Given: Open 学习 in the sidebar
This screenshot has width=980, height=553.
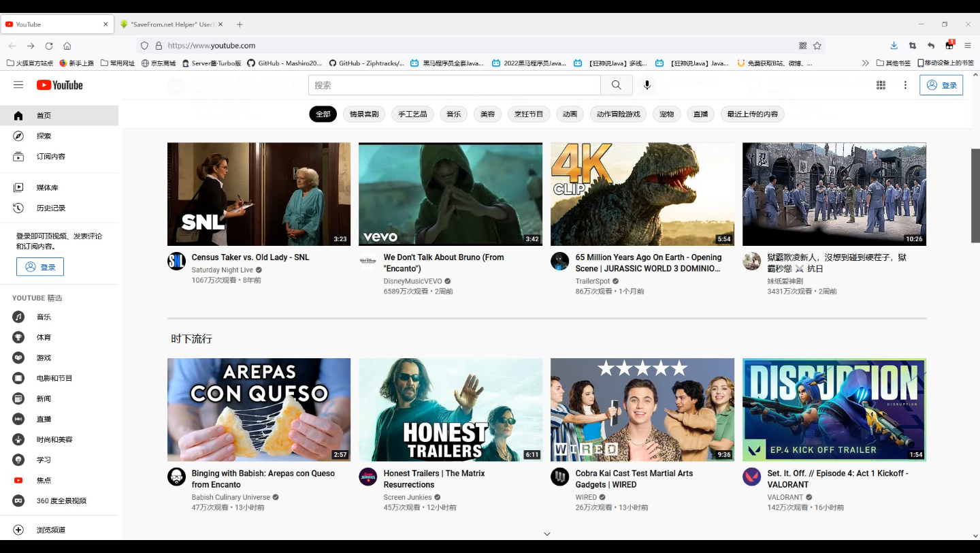Looking at the screenshot, I should [59, 460].
